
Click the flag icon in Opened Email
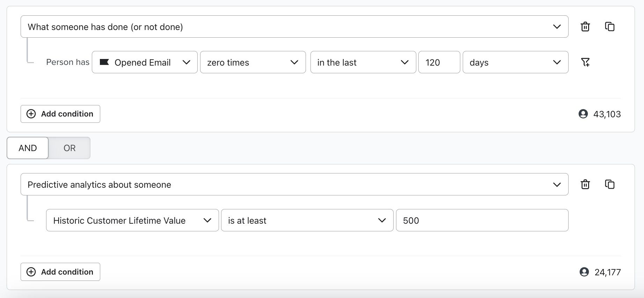coord(104,62)
